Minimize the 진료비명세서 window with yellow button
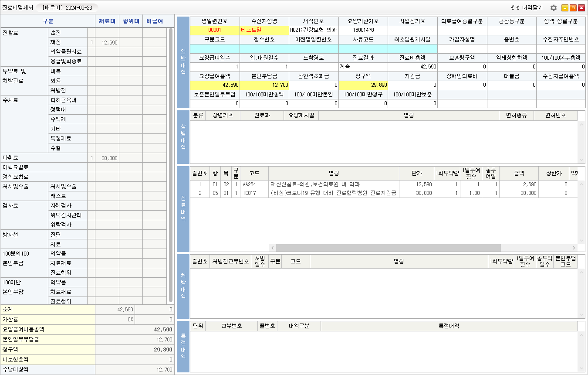Image resolution: width=588 pixels, height=375 pixels. click(x=565, y=8)
